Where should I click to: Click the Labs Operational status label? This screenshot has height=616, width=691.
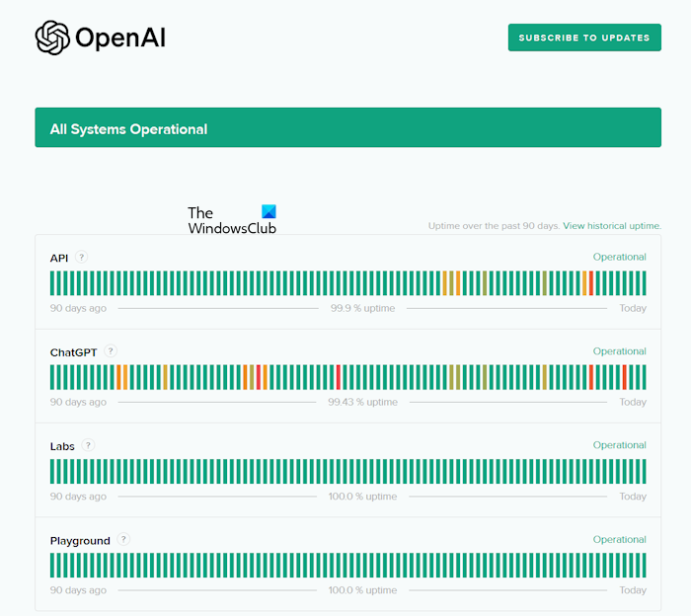[619, 445]
